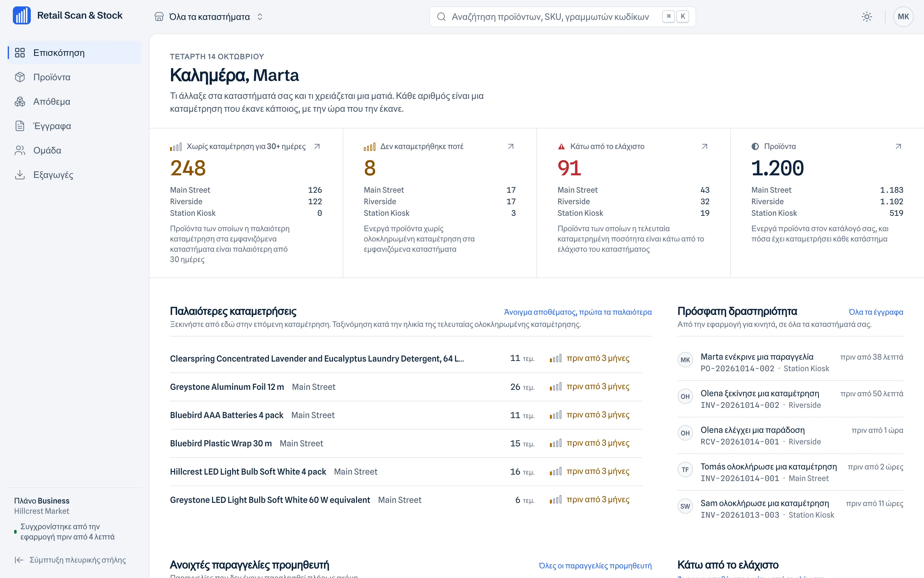The height and width of the screenshot is (578, 924).
Task: Go to Προϊόντα in the sidebar
Action: (x=74, y=77)
